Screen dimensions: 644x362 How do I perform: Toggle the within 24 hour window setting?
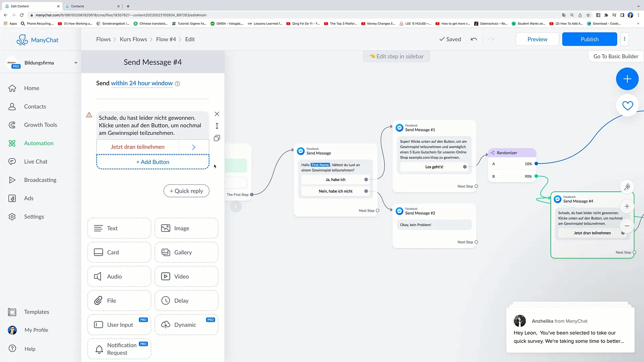142,83
